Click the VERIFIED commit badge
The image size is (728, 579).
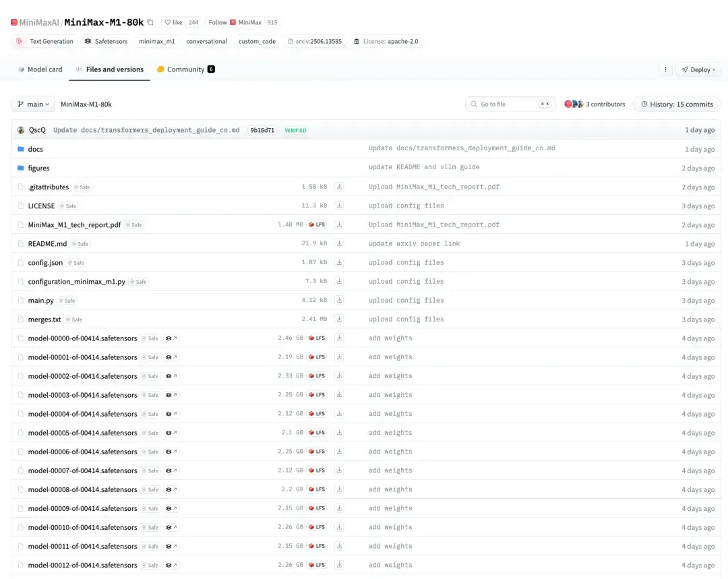[x=295, y=131]
